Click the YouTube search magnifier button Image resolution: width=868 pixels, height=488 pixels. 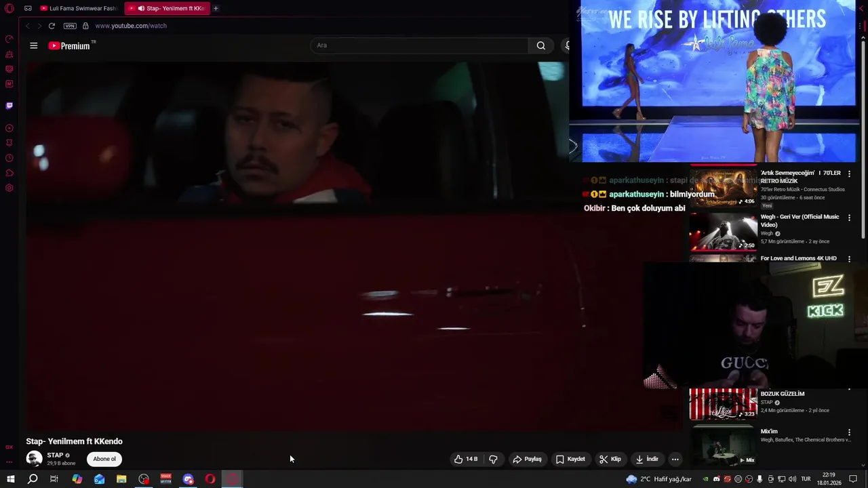[x=541, y=45]
